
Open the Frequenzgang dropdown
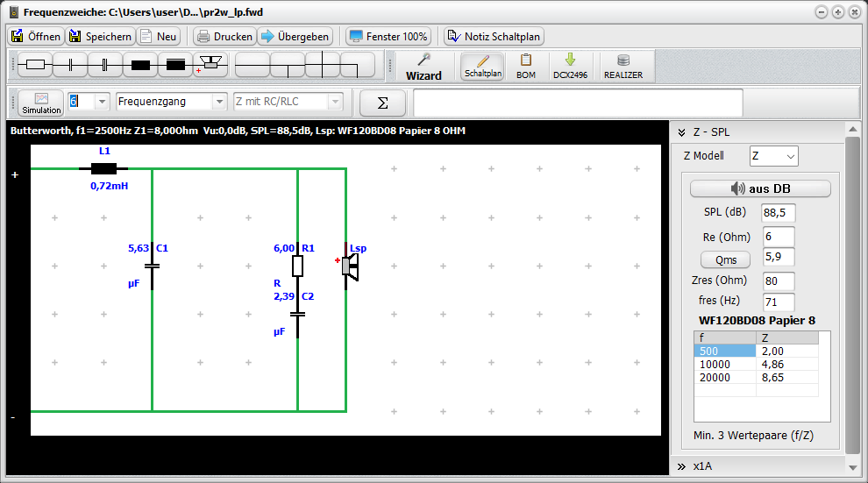point(218,102)
